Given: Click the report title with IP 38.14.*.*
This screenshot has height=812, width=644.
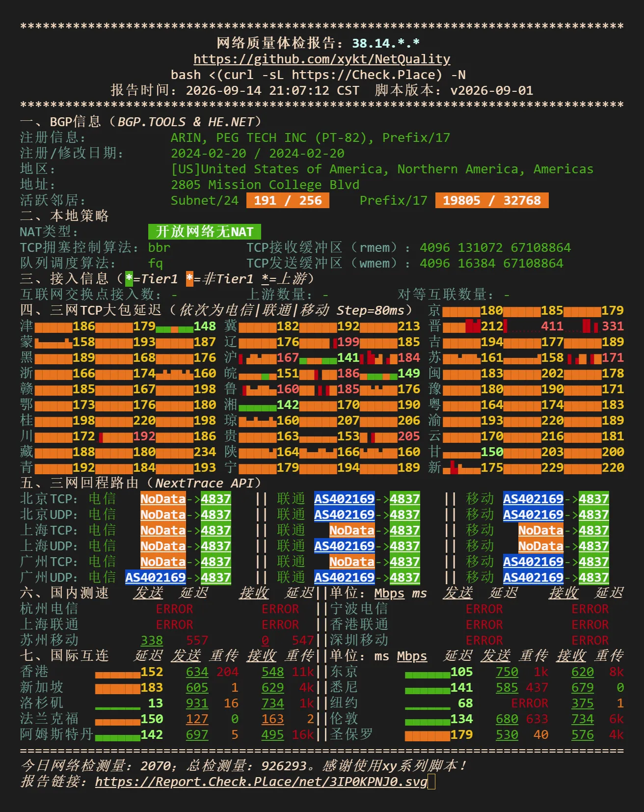Looking at the screenshot, I should coord(318,43).
